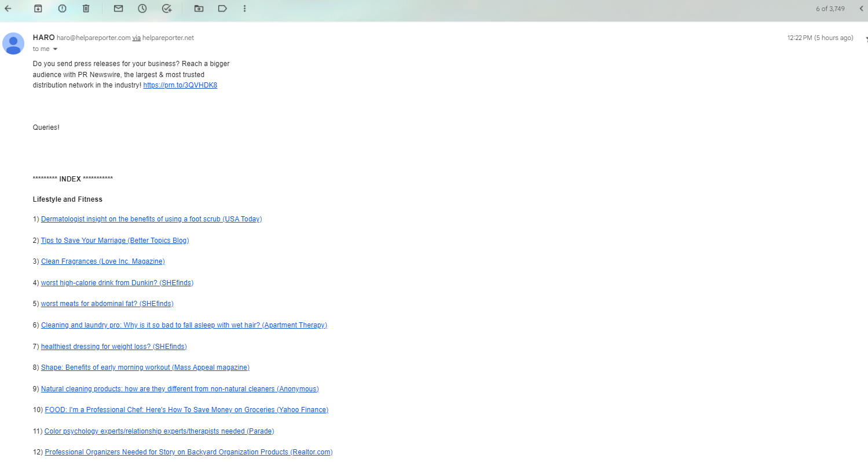Screen dimensions: 868x462
Task: Click the INDEX heading text
Action: pyautogui.click(x=70, y=179)
